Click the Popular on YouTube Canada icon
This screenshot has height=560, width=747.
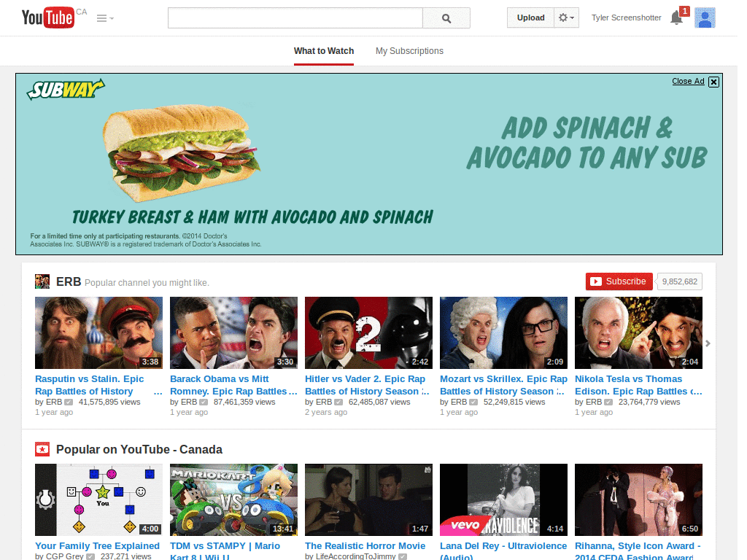click(42, 449)
